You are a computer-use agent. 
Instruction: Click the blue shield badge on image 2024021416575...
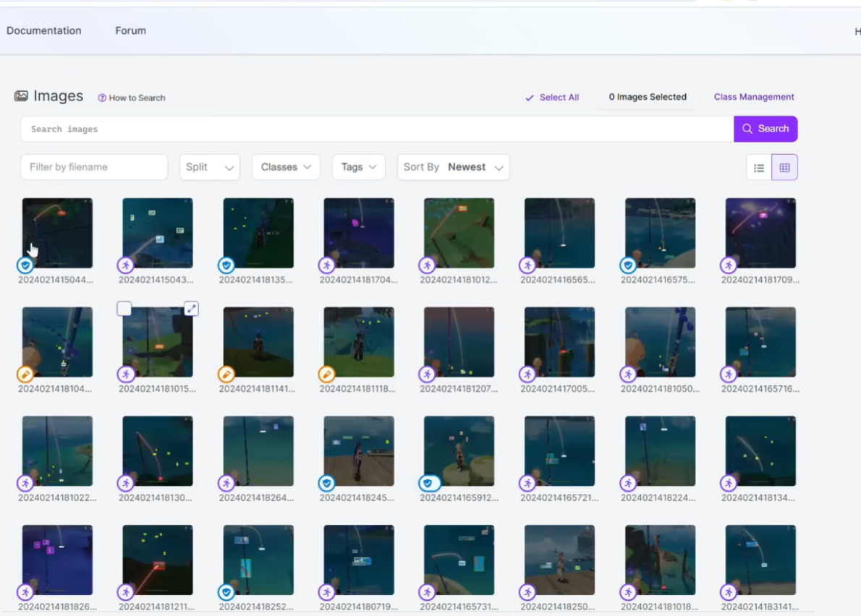[x=627, y=265]
